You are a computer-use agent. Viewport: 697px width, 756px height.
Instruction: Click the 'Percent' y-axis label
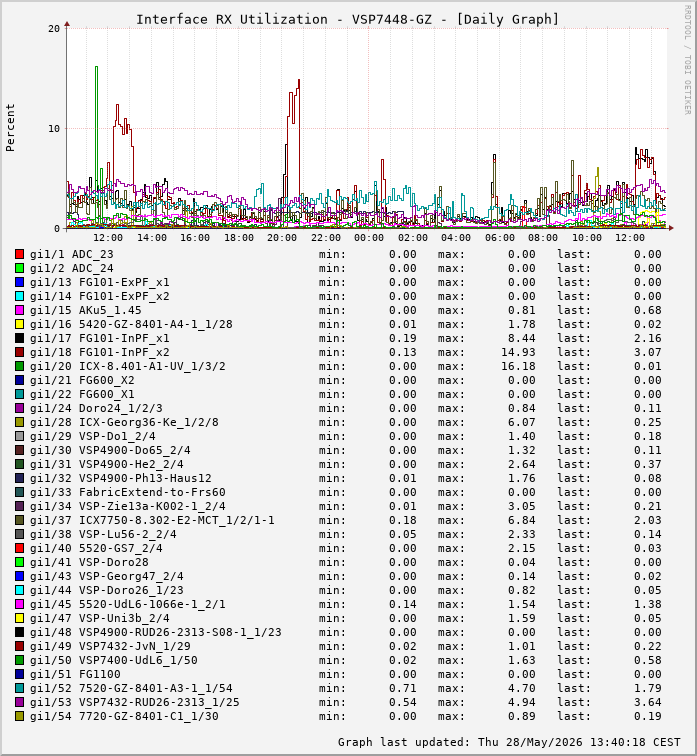click(x=10, y=127)
